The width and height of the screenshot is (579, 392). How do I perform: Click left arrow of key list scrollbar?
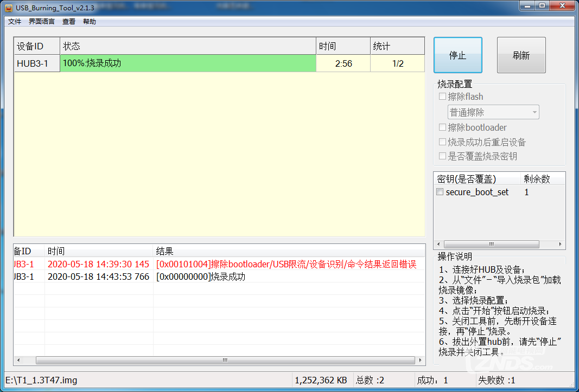click(x=437, y=245)
